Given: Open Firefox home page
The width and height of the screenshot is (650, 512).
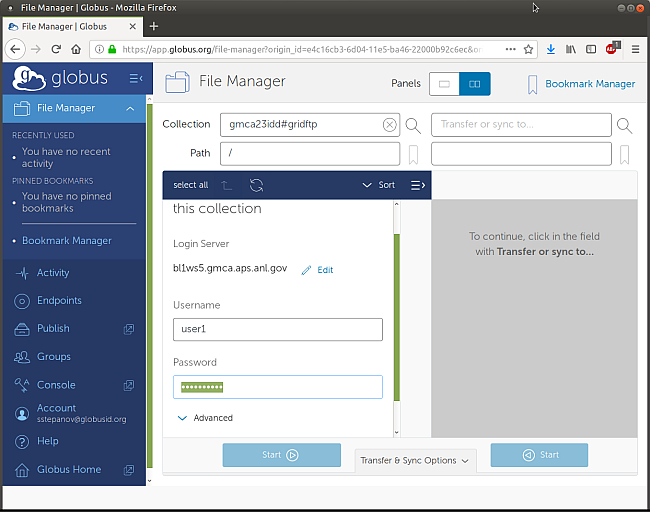Looking at the screenshot, I should (76, 50).
